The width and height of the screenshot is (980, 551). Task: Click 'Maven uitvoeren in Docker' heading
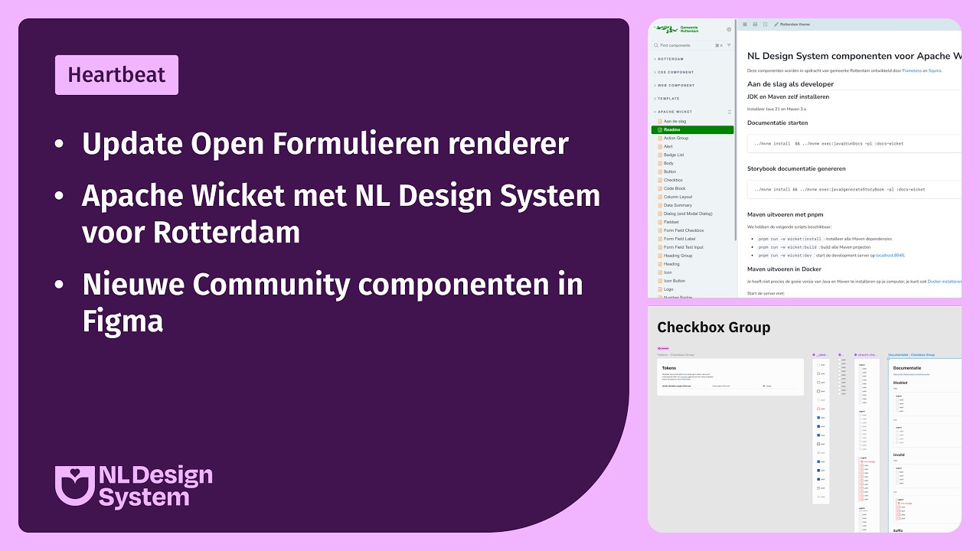(x=785, y=269)
